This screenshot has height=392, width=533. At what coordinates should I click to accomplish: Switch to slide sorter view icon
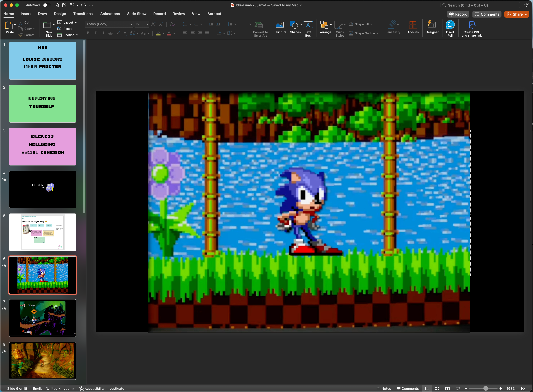pyautogui.click(x=437, y=388)
